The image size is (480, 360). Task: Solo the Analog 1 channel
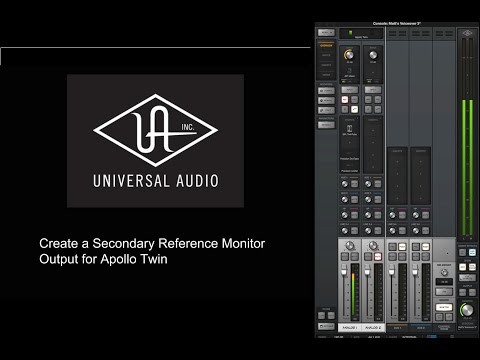345,256
